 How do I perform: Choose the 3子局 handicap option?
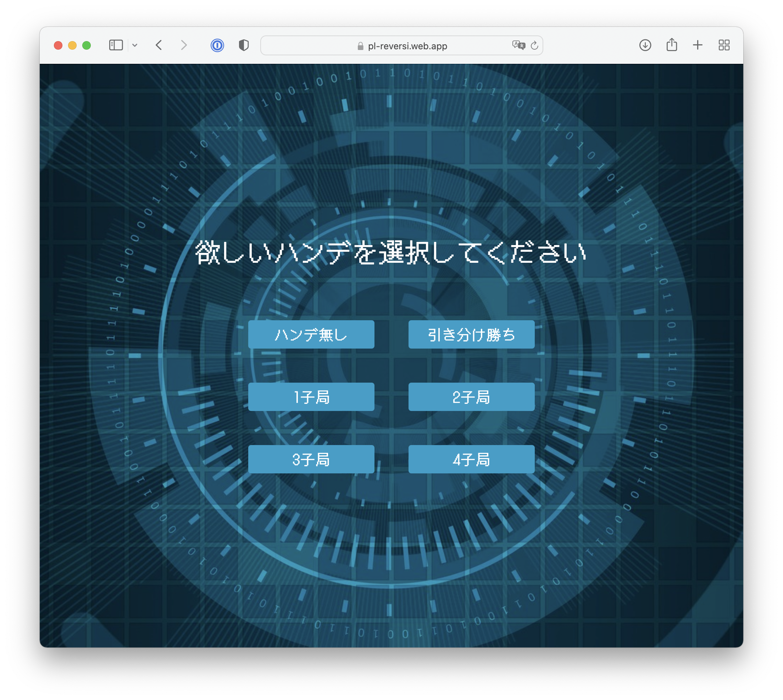click(311, 459)
